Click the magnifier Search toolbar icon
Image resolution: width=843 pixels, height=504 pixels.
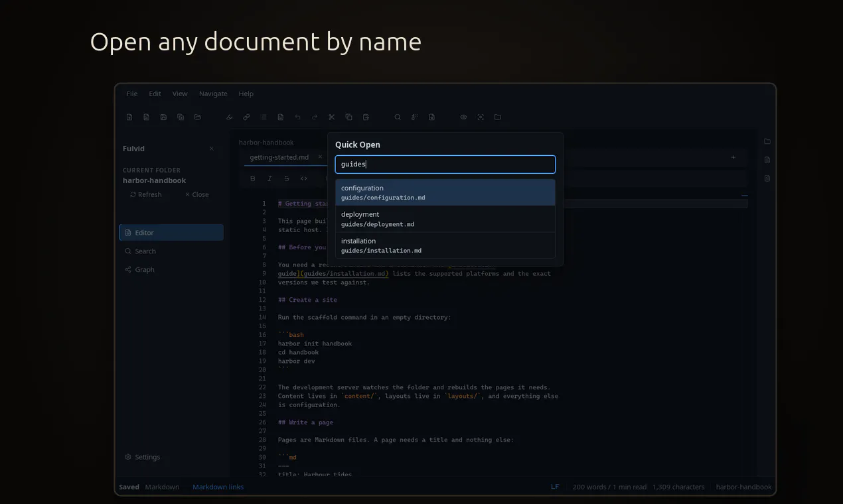[398, 117]
